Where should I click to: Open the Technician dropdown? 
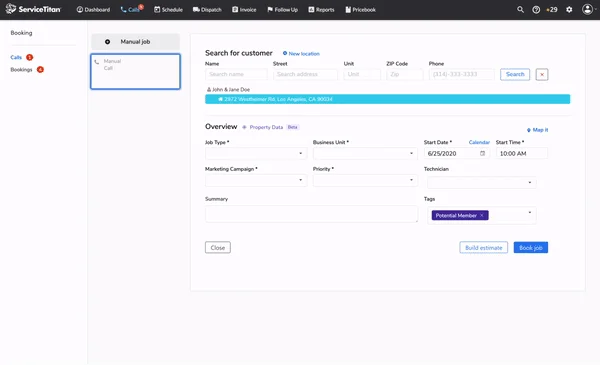click(481, 182)
